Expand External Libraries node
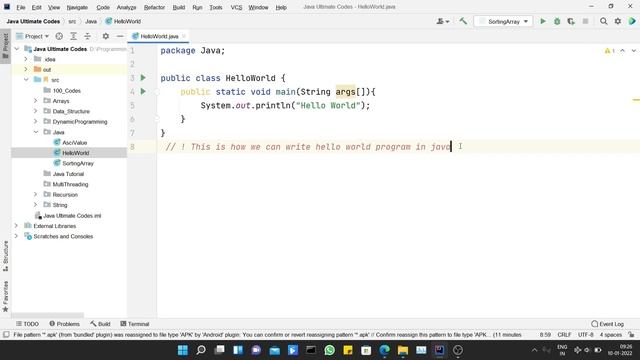This screenshot has height=360, width=640. click(16, 226)
